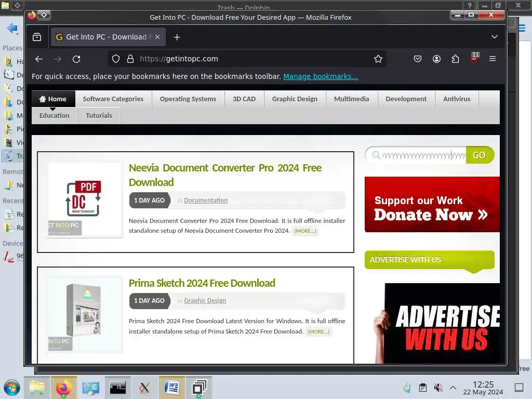Image resolution: width=532 pixels, height=399 pixels.
Task: Open system settings taskbar icon
Action: [90, 388]
